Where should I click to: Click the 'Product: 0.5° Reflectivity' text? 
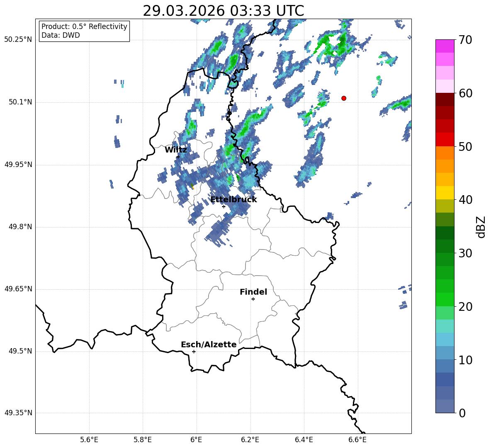84,27
